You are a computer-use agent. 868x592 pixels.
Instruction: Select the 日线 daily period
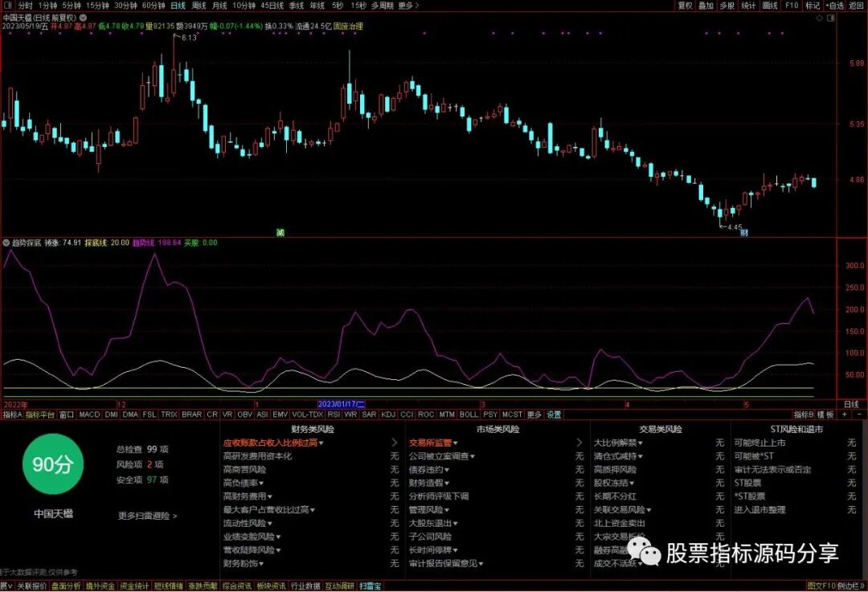tap(178, 6)
